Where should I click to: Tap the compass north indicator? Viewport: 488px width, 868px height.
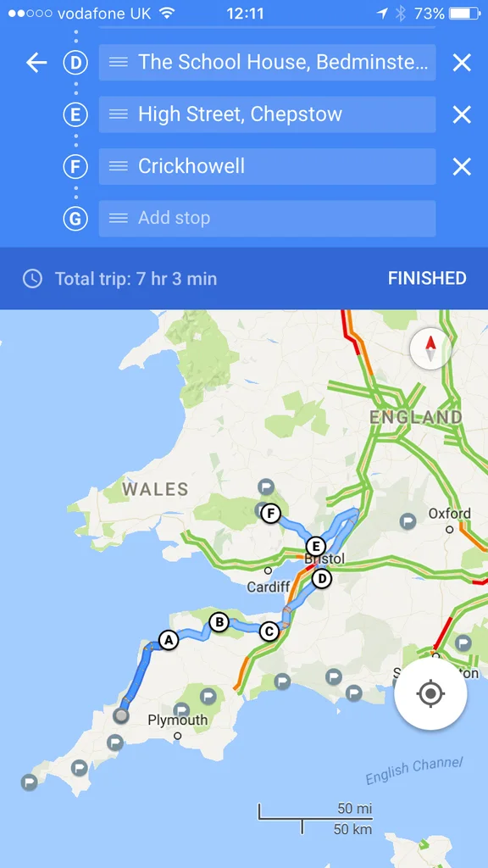tap(430, 349)
